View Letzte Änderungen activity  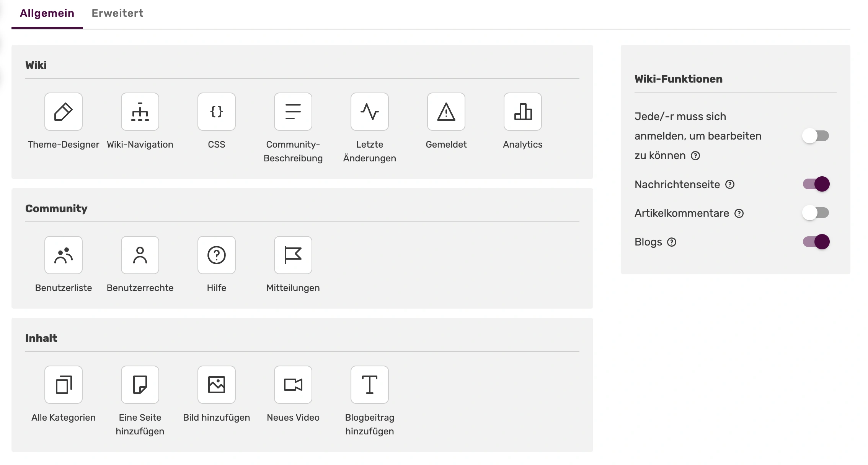[370, 112]
